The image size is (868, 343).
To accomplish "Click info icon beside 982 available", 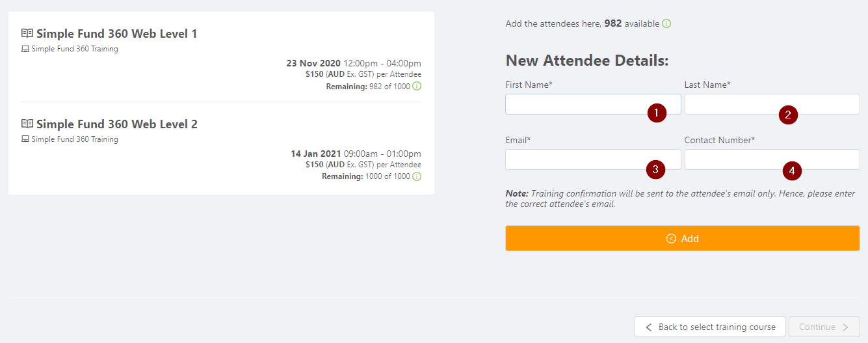I will pos(666,23).
